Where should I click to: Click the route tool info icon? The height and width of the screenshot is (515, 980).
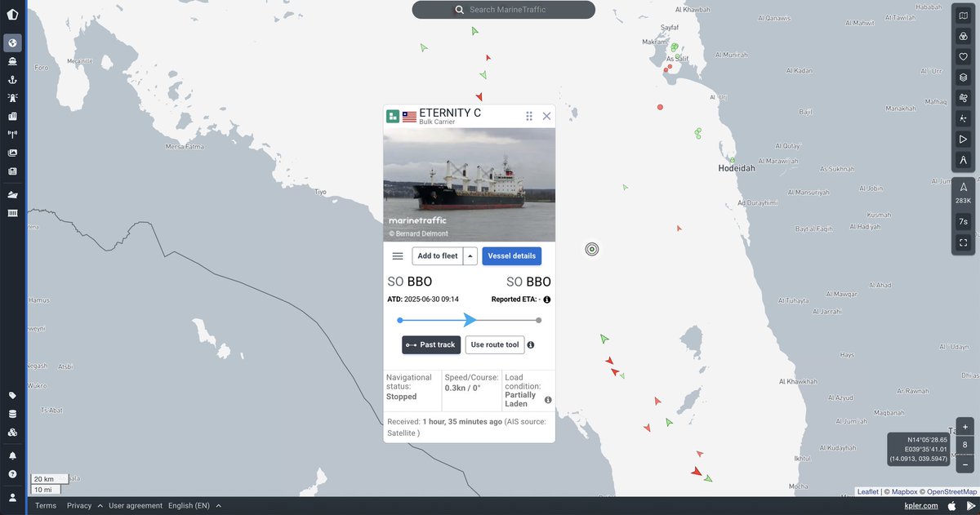(531, 345)
